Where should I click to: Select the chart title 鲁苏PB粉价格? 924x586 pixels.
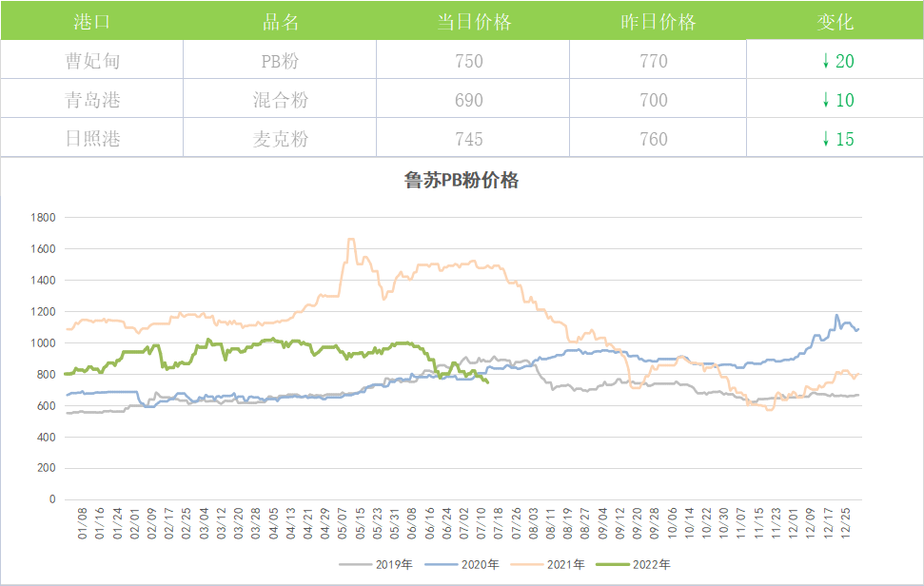point(462,181)
